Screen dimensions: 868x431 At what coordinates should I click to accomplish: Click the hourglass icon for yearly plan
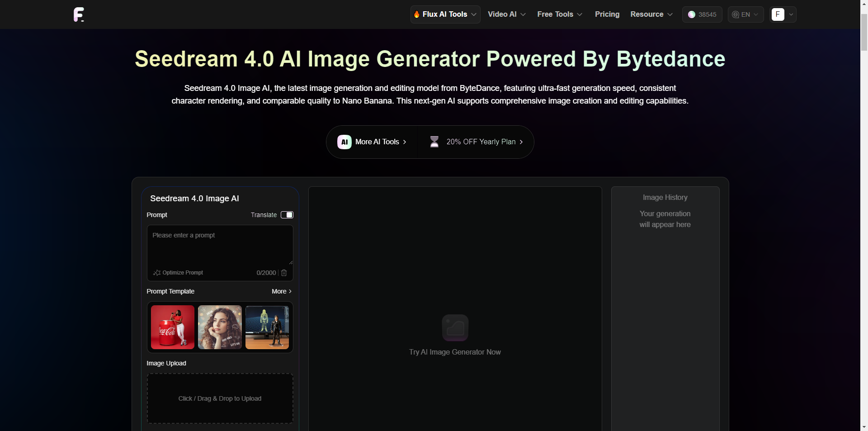tap(434, 142)
